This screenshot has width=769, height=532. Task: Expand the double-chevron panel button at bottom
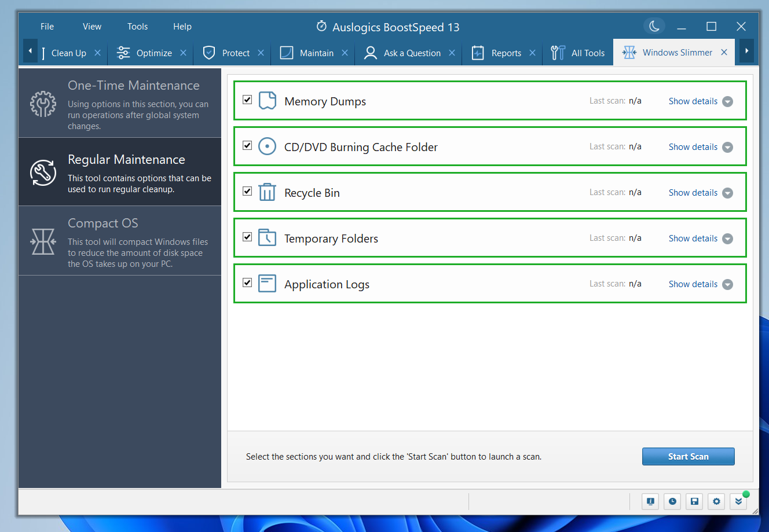738,501
